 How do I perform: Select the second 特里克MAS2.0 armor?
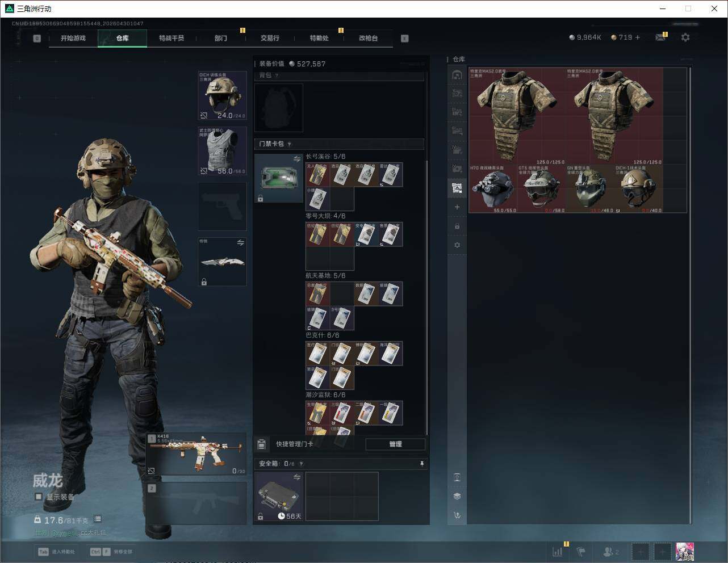point(614,116)
